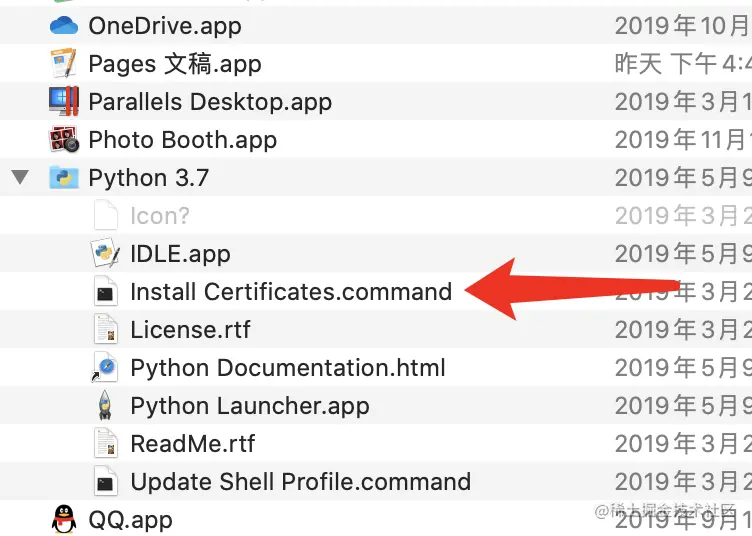
Task: Select ReadMe.rtf file name
Action: [192, 443]
